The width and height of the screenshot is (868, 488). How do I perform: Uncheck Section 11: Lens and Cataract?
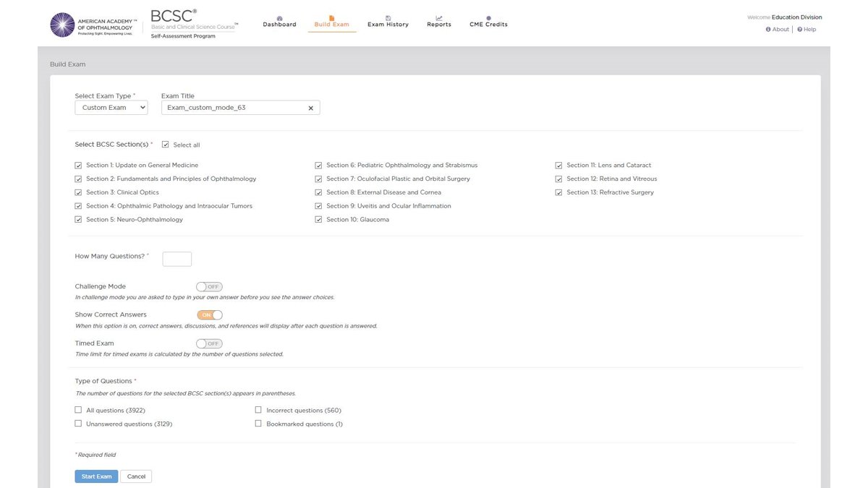pos(558,165)
